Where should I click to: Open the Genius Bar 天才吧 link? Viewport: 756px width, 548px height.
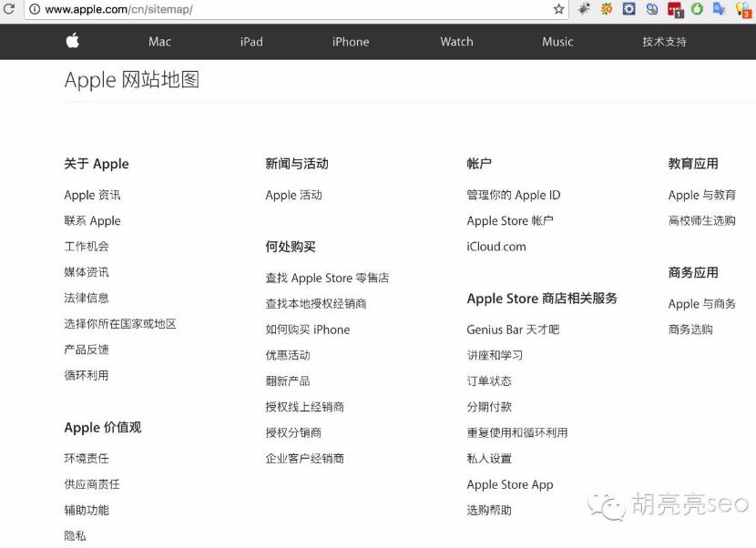513,330
